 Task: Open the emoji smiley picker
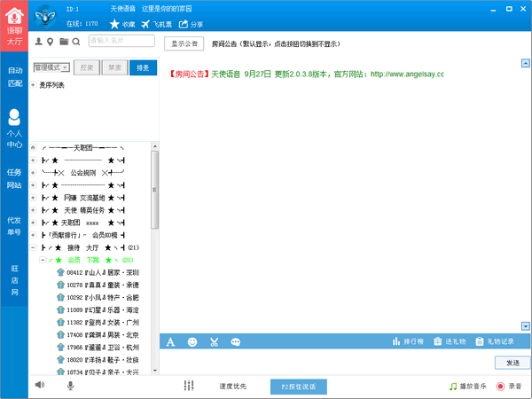(192, 341)
